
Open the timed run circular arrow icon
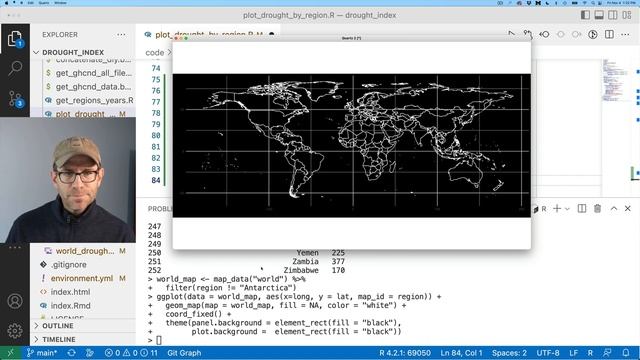[x=593, y=34]
